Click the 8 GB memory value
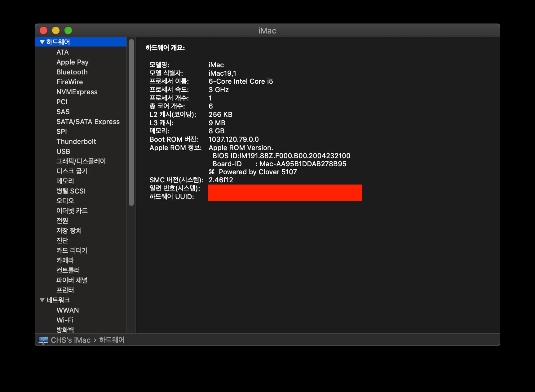The image size is (535, 392). click(x=216, y=131)
